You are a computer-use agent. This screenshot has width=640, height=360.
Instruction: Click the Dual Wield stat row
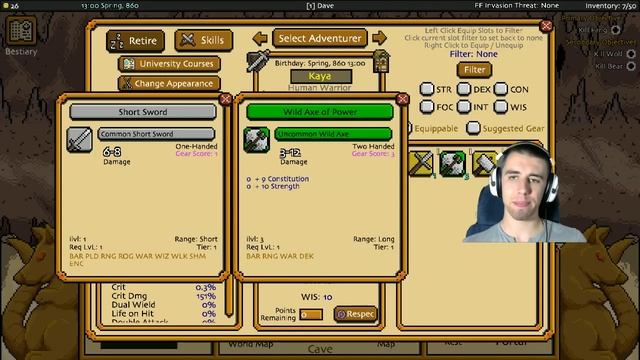pyautogui.click(x=163, y=305)
